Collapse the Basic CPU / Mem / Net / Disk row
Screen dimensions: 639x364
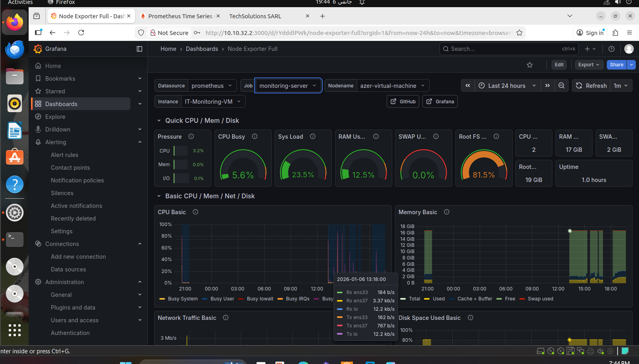(159, 196)
